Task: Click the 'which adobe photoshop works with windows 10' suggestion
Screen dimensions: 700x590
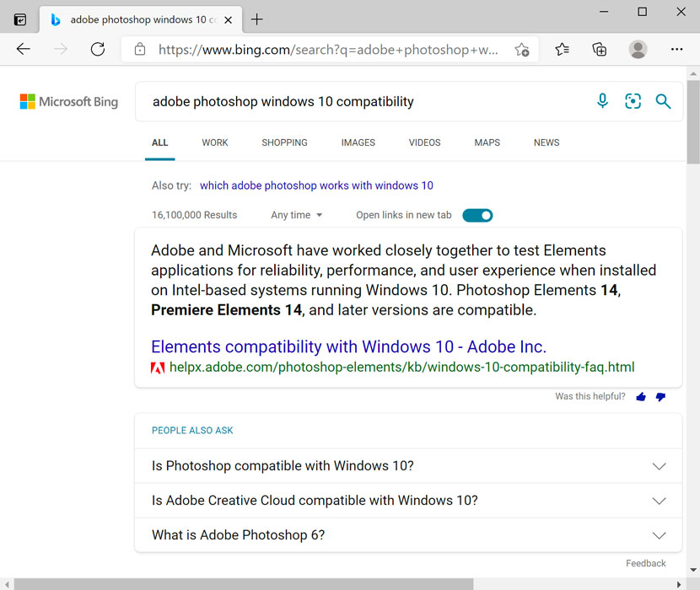Action: click(316, 185)
